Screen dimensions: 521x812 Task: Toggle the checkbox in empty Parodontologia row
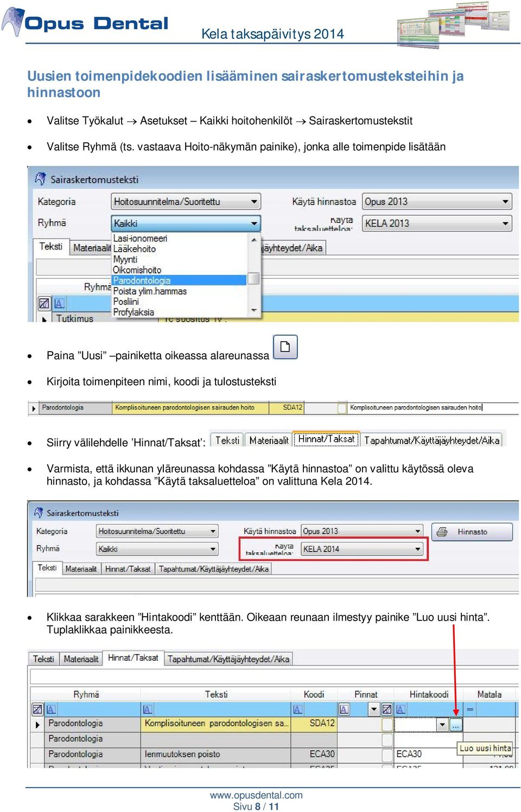(387, 739)
